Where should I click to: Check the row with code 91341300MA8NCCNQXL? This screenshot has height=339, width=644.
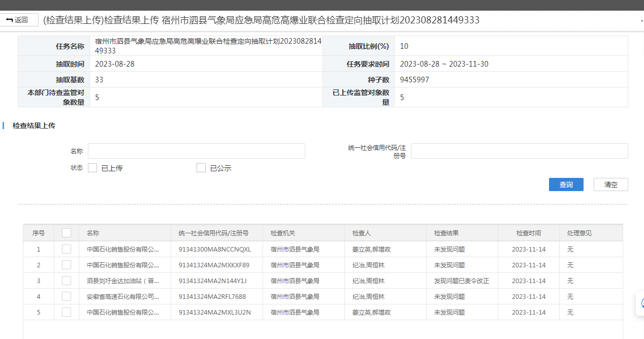(67, 249)
